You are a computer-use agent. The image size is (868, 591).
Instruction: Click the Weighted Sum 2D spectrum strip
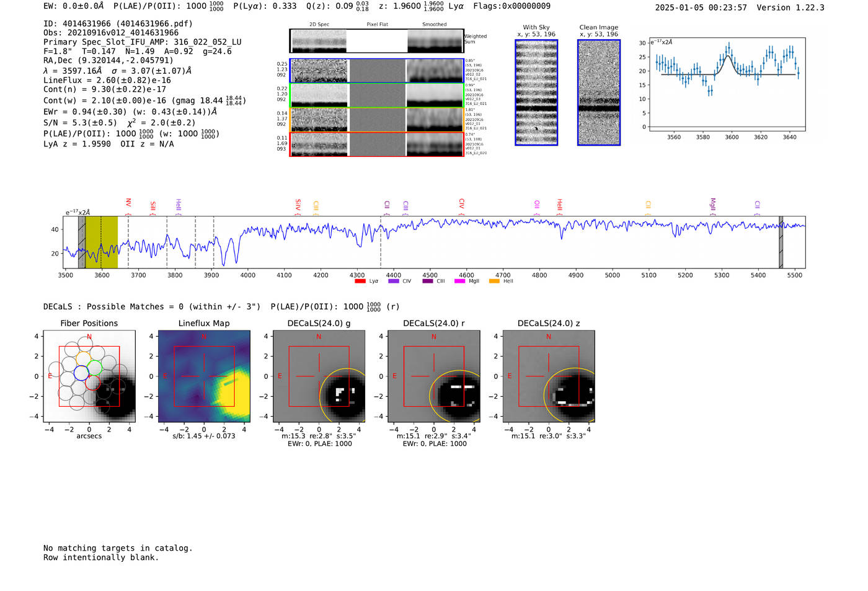point(377,41)
